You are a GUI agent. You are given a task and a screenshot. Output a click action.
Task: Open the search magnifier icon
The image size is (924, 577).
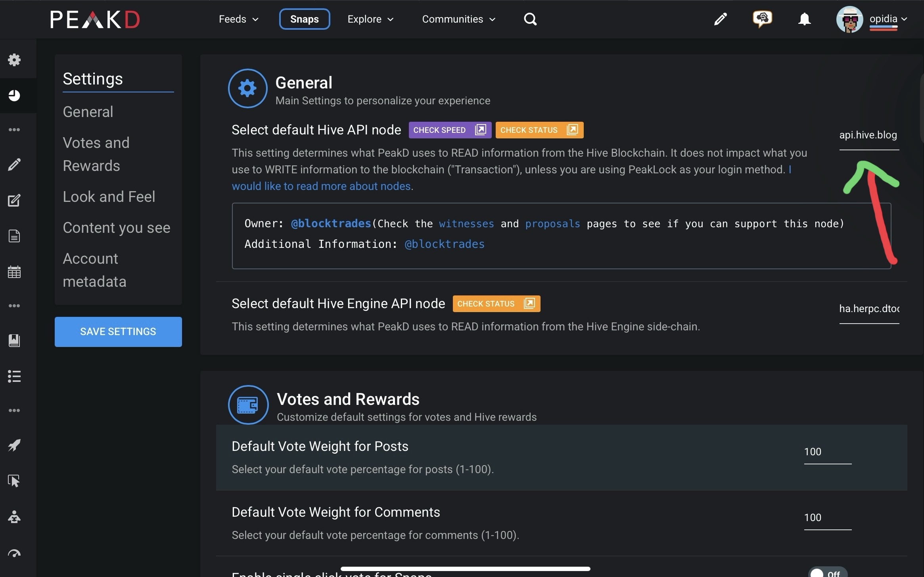coord(530,19)
